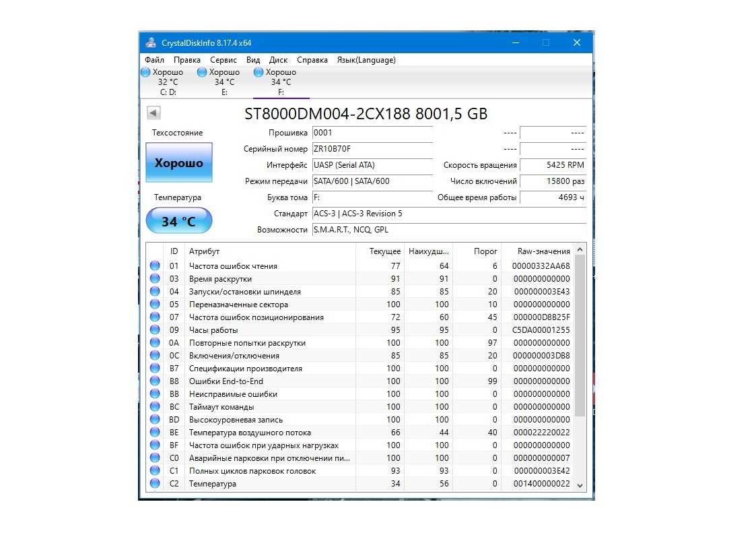Click the Буква тома field F:
The height and width of the screenshot is (535, 756).
click(x=373, y=197)
